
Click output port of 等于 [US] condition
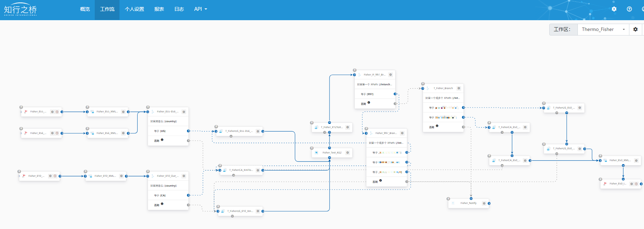point(188,131)
